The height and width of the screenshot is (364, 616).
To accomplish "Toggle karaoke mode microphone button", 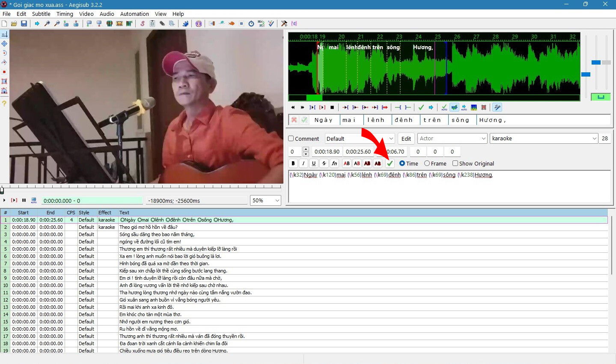I will pos(497,107).
